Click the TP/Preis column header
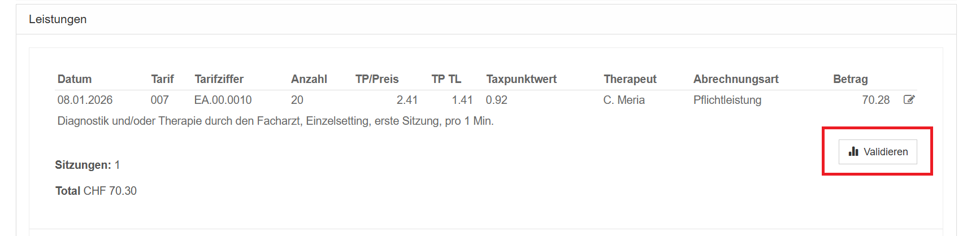 pyautogui.click(x=377, y=79)
